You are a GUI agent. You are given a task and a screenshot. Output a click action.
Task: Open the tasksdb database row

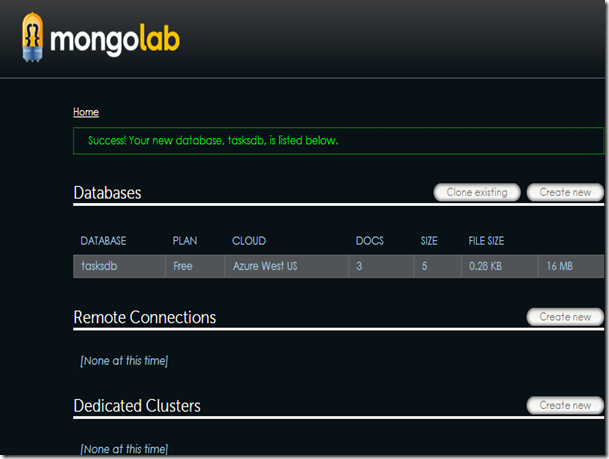(338, 266)
